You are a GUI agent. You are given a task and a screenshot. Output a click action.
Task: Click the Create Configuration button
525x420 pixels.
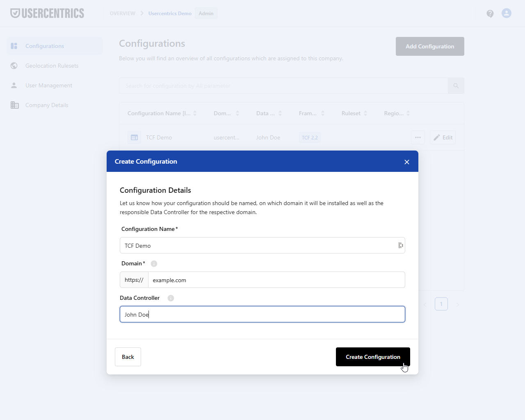(x=373, y=357)
